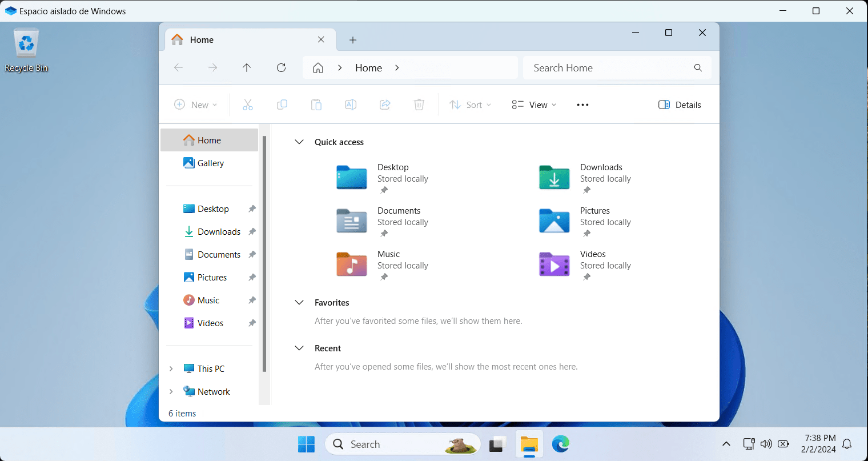Collapse the Quick access section

(x=299, y=142)
